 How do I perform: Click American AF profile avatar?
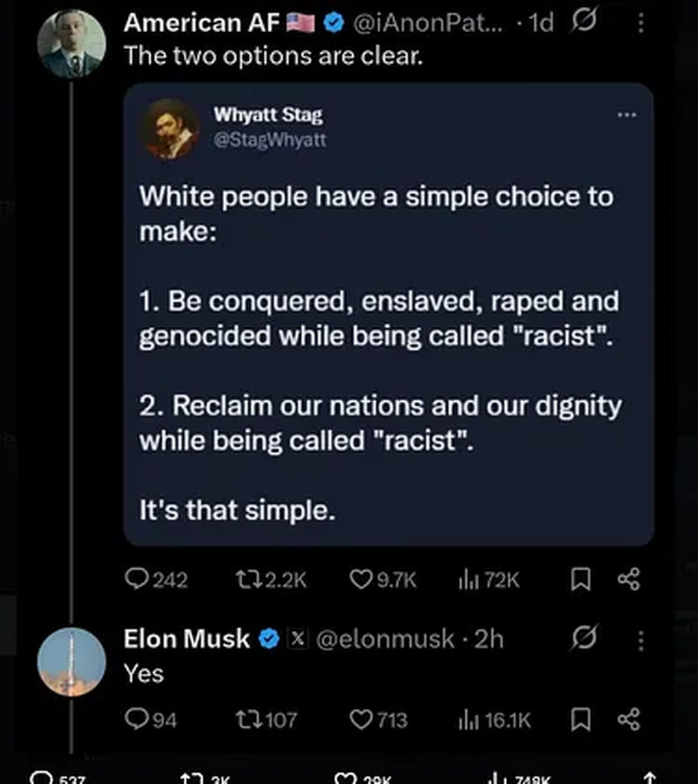tap(71, 44)
